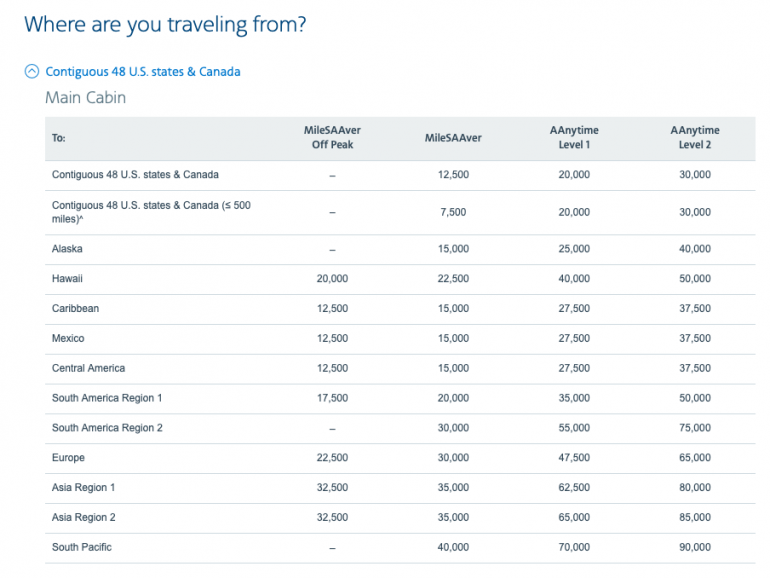The width and height of the screenshot is (770, 578).
Task: Click the "Where are you traveling from?" heading
Action: coord(165,25)
